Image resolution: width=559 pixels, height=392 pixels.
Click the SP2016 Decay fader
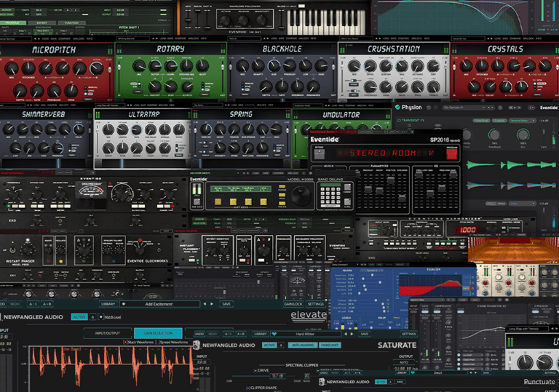(x=379, y=192)
